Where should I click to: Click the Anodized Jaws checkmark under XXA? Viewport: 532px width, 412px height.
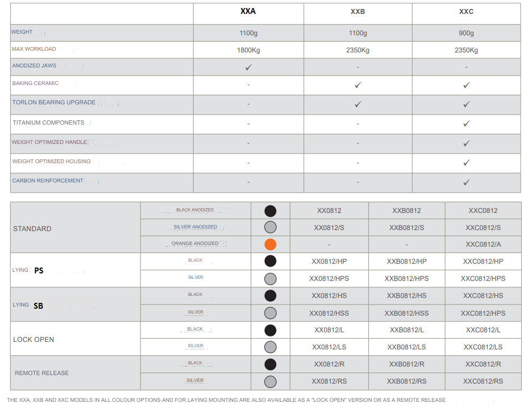[x=249, y=67]
